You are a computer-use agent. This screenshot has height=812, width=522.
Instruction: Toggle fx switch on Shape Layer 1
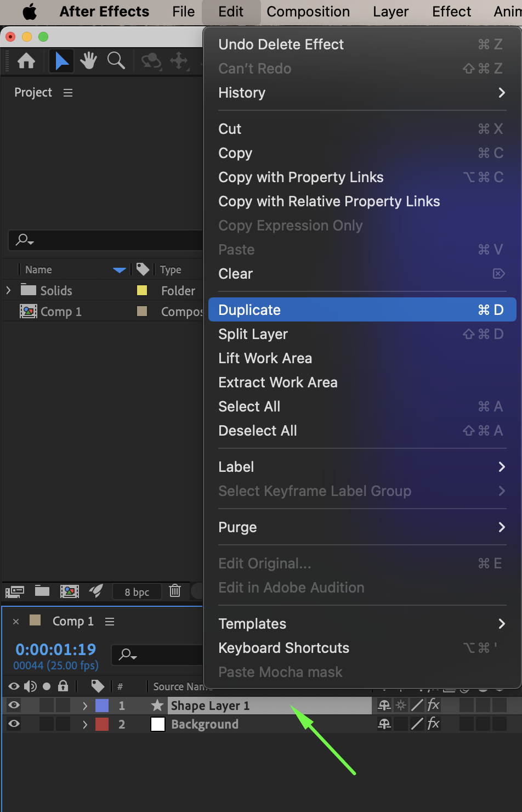point(433,705)
